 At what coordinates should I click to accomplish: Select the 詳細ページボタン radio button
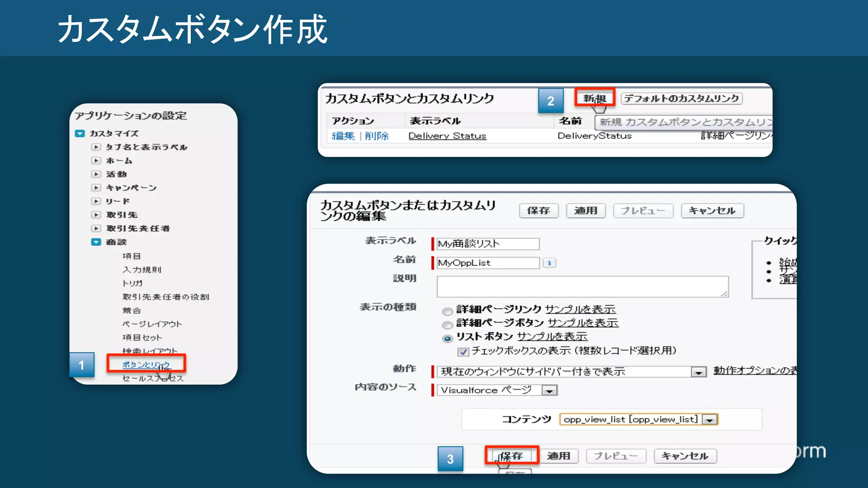tap(447, 325)
